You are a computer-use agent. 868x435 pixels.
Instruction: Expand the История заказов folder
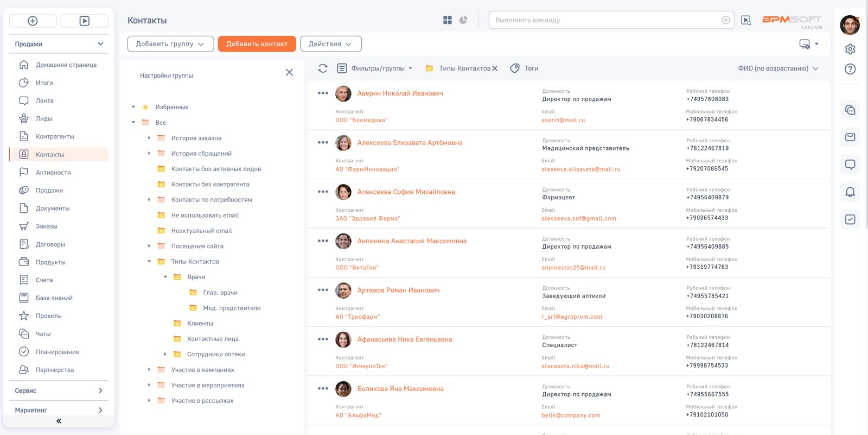pyautogui.click(x=149, y=138)
